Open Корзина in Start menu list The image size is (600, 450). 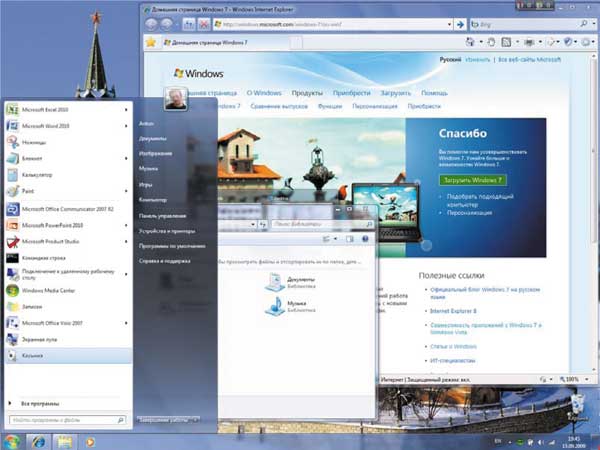[67, 355]
